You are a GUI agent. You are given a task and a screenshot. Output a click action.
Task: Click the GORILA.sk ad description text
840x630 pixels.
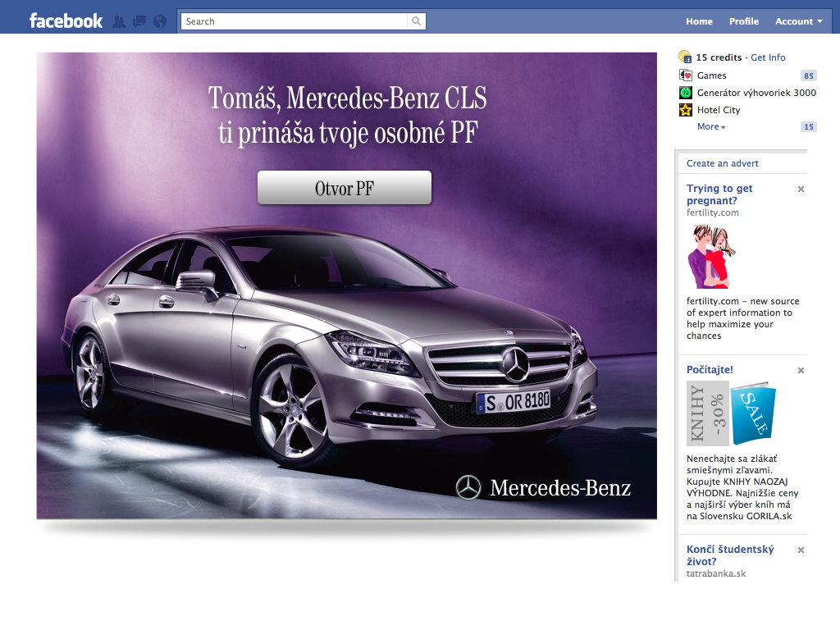(x=742, y=487)
